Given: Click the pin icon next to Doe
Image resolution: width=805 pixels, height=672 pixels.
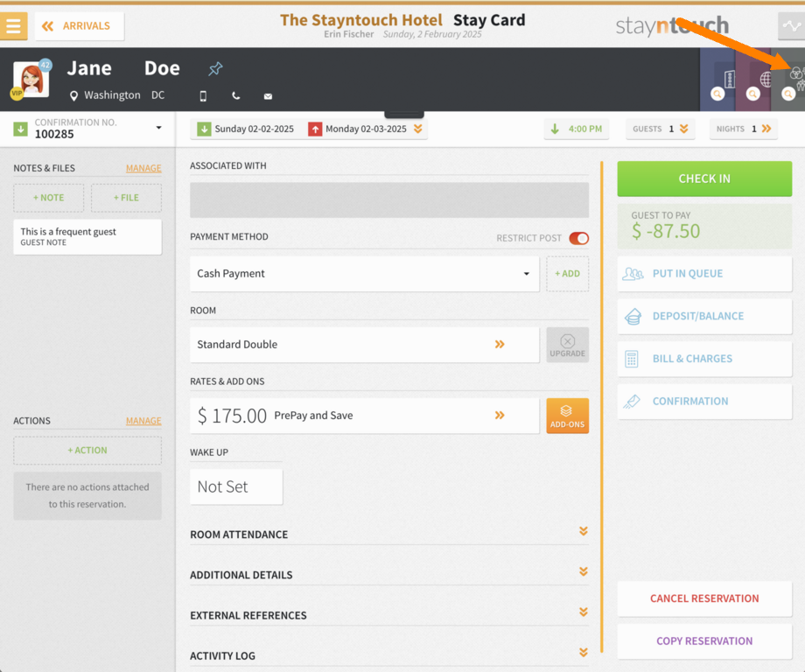Looking at the screenshot, I should pyautogui.click(x=215, y=68).
